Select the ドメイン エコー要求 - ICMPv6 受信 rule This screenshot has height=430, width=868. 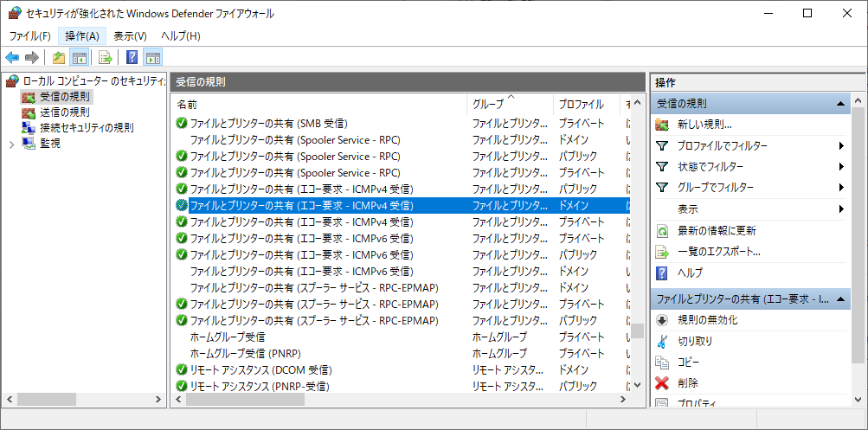tap(401, 271)
